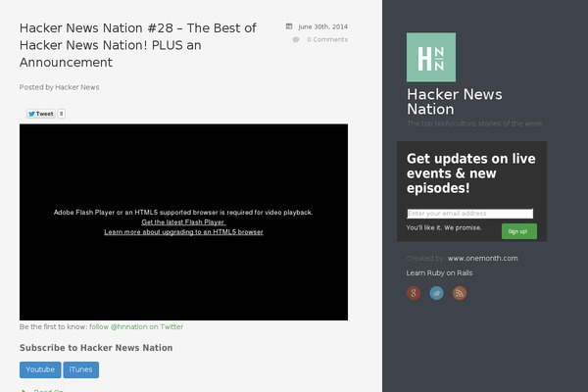This screenshot has height=392, width=588.
Task: Click the Tweet button
Action: pos(41,114)
